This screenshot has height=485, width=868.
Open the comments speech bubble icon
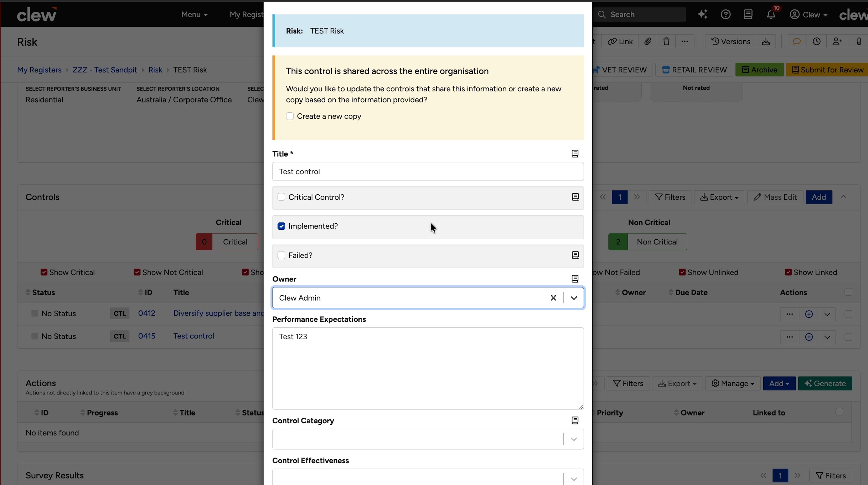pyautogui.click(x=797, y=41)
